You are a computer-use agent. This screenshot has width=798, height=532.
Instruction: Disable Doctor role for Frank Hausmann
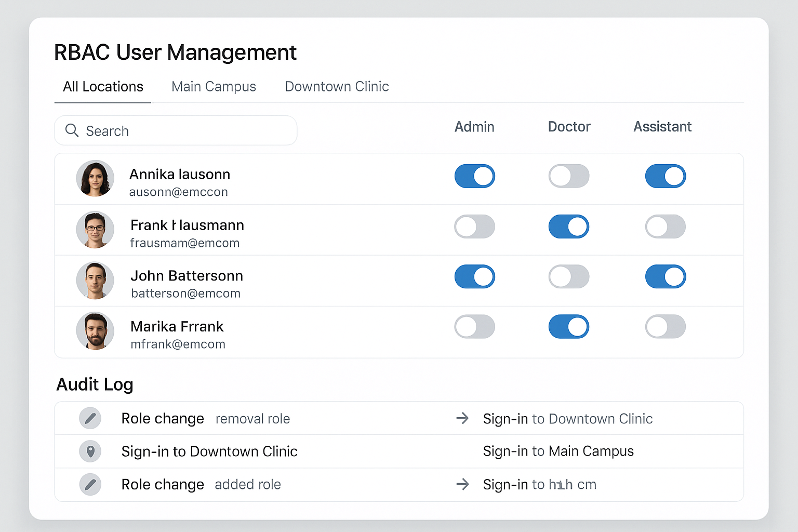(x=569, y=227)
